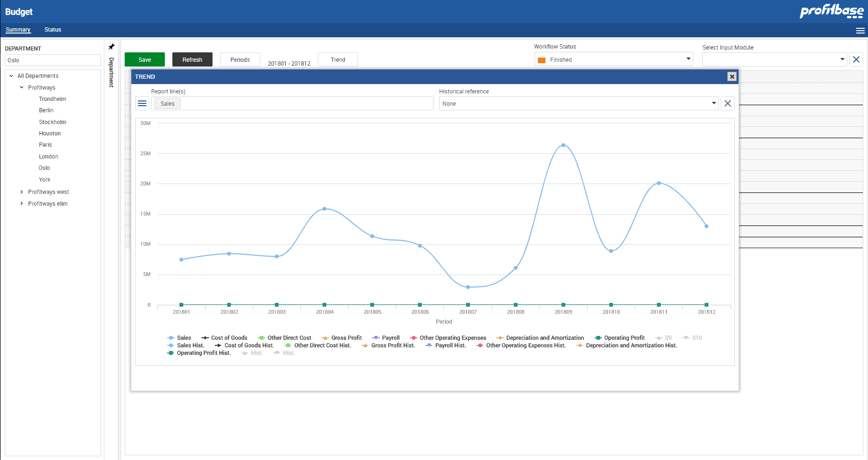Image resolution: width=868 pixels, height=460 pixels.
Task: Clear the Select Input Module field
Action: point(856,59)
